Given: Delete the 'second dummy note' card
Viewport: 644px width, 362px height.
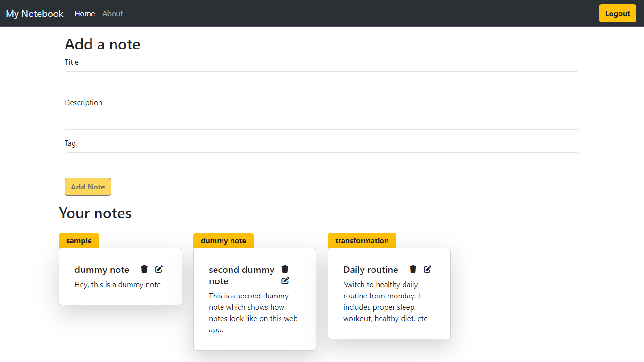Looking at the screenshot, I should (285, 269).
